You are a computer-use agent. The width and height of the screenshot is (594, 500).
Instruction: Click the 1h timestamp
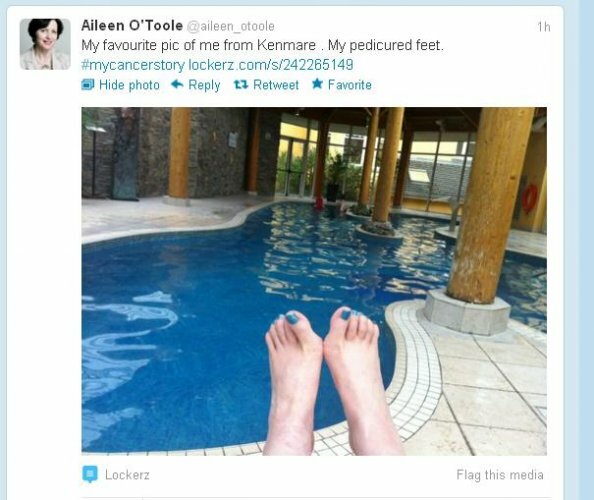click(544, 27)
